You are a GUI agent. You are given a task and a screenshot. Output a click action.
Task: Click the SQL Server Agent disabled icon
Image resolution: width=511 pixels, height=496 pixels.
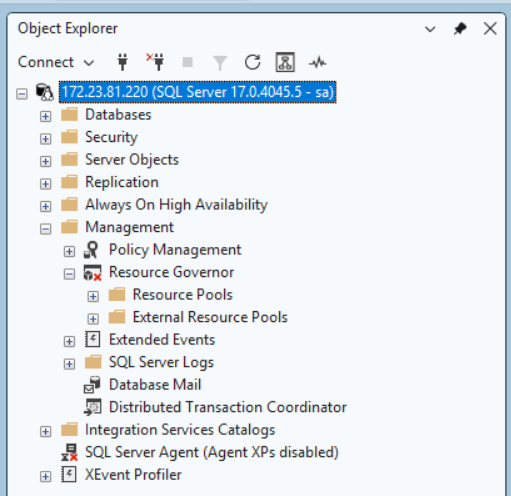69,453
